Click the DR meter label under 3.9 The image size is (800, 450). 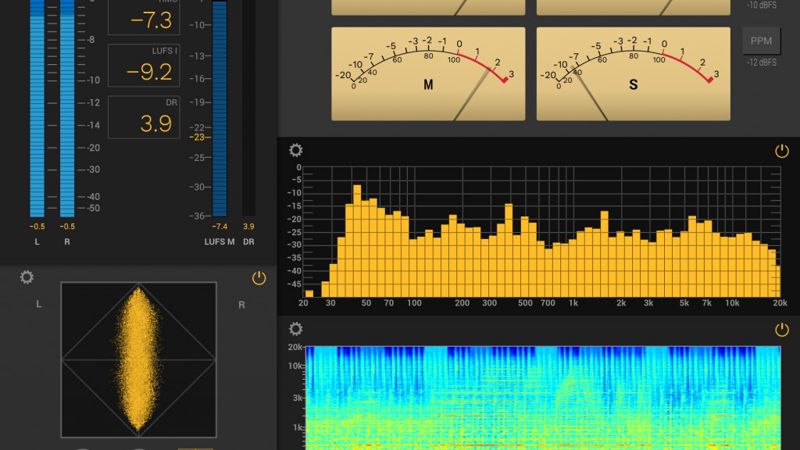(x=248, y=242)
